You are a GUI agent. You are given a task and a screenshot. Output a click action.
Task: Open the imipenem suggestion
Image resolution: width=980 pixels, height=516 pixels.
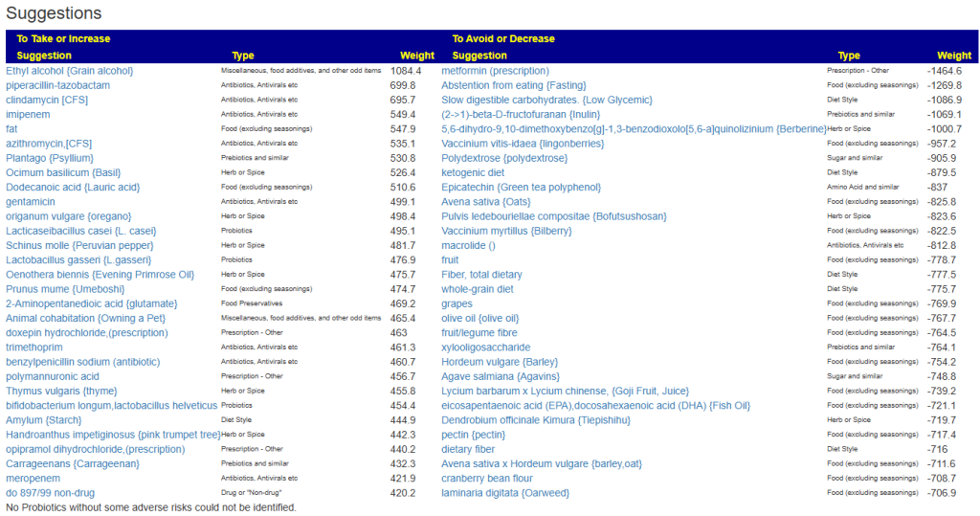28,115
